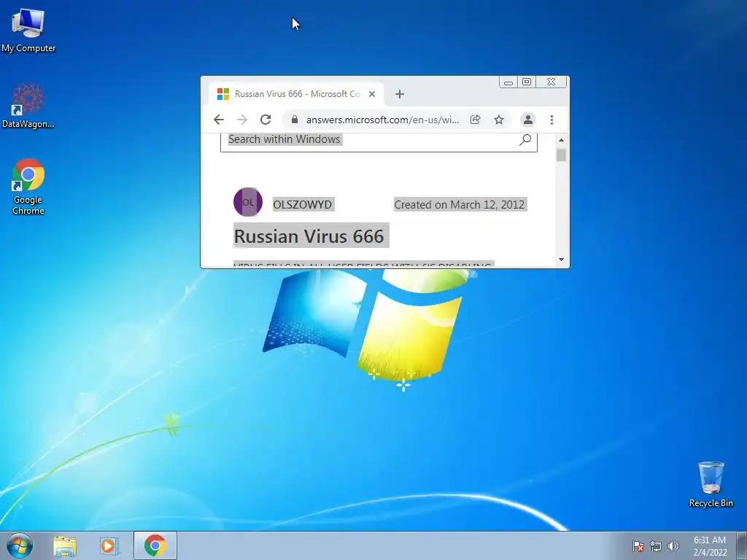
Task: Minimize the Chrome window
Action: [508, 82]
